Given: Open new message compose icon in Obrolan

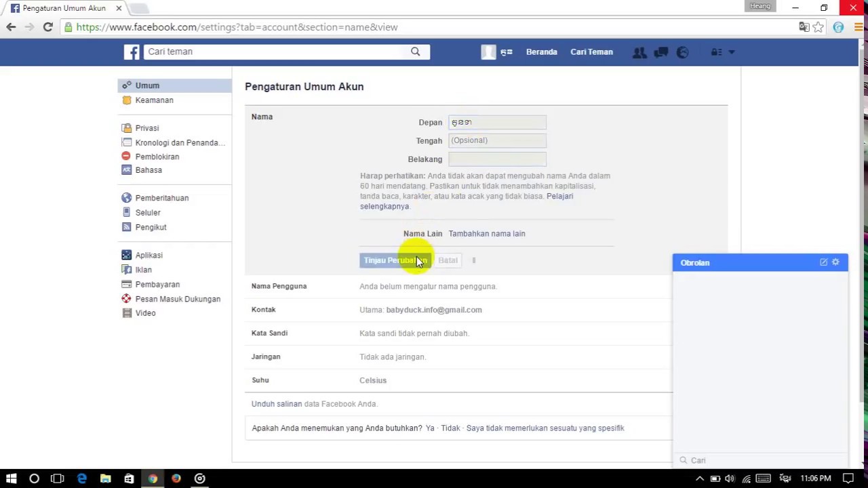Looking at the screenshot, I should pyautogui.click(x=823, y=262).
